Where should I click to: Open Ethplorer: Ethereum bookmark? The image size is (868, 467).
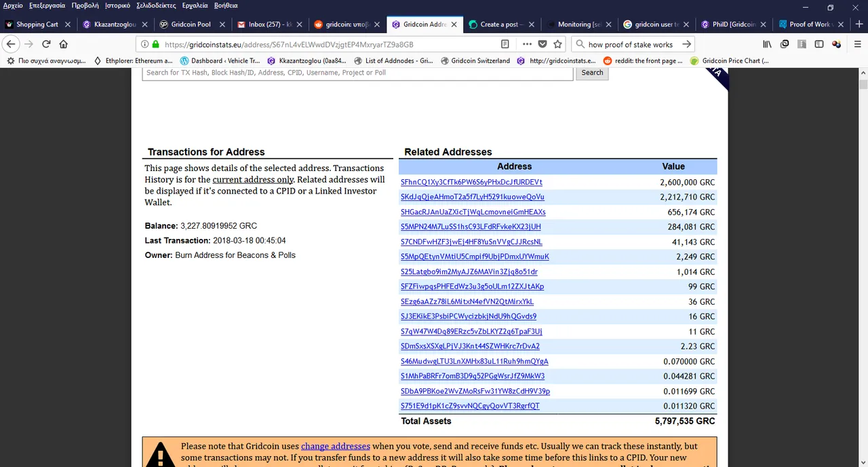[133, 60]
